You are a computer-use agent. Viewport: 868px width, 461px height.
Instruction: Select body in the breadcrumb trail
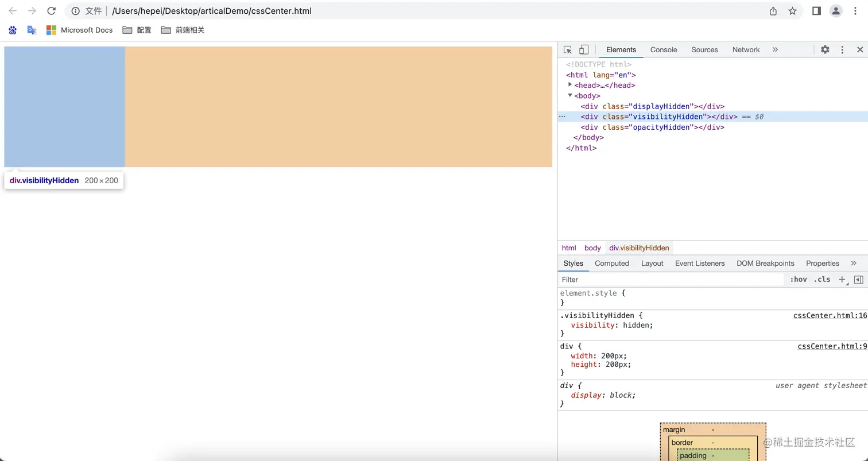click(592, 248)
